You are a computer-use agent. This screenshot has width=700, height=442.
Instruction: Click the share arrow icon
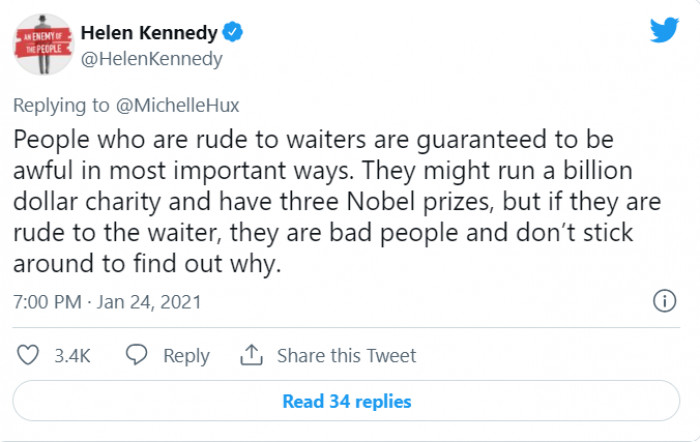pos(252,355)
